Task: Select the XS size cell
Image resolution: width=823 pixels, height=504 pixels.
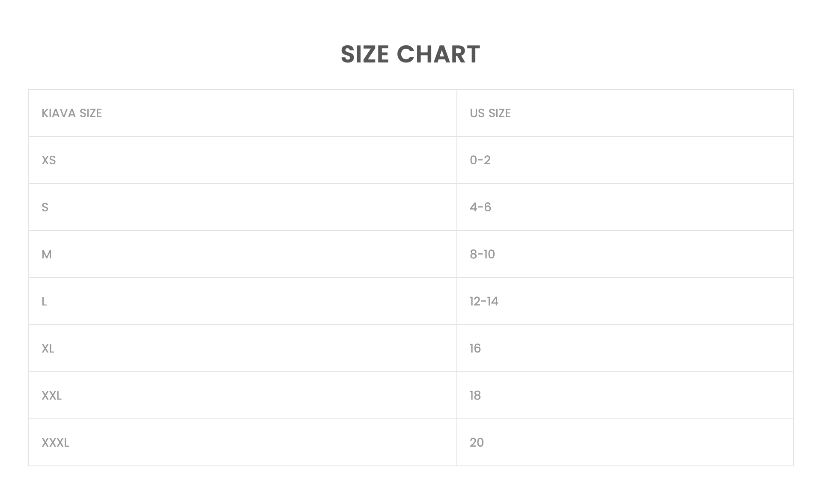Action: (49, 160)
